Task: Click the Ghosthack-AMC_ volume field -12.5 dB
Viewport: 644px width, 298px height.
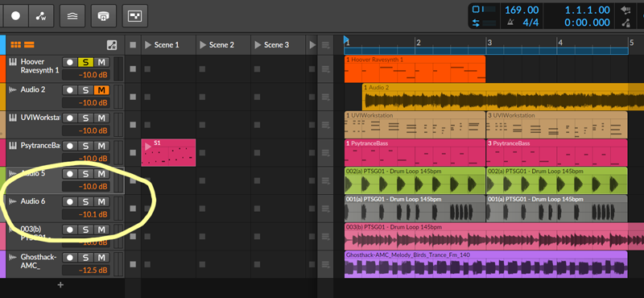Action: tap(86, 270)
